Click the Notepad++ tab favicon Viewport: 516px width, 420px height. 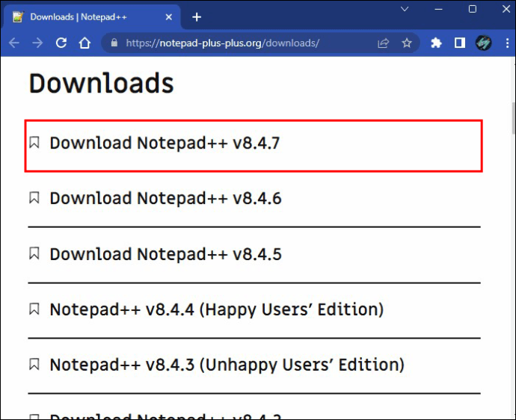(18, 16)
